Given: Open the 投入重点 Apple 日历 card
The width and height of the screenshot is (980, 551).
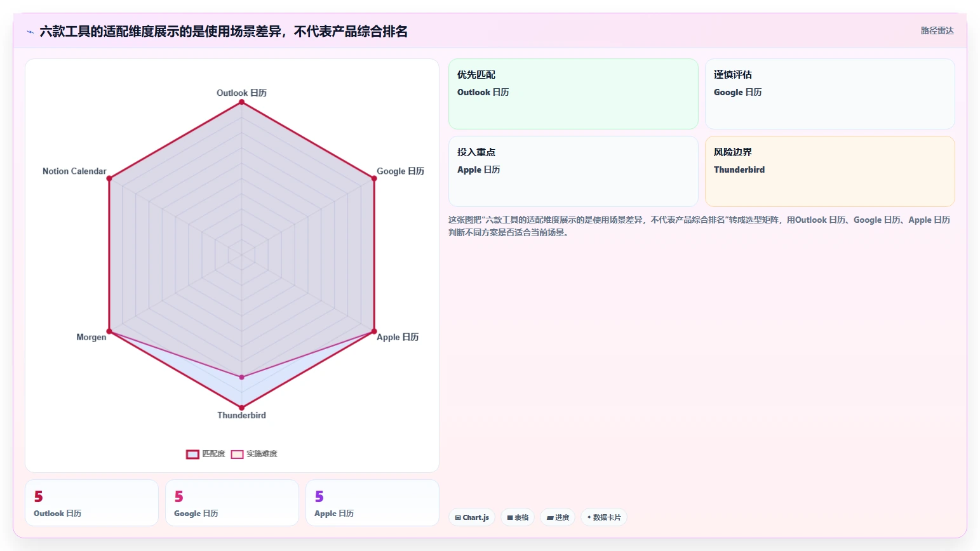Looking at the screenshot, I should tap(573, 171).
